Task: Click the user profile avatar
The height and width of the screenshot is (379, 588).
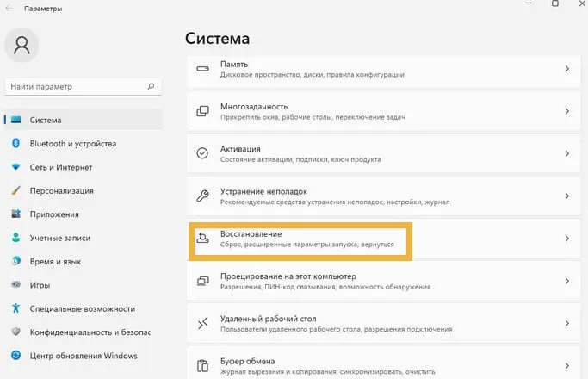Action: (x=22, y=46)
